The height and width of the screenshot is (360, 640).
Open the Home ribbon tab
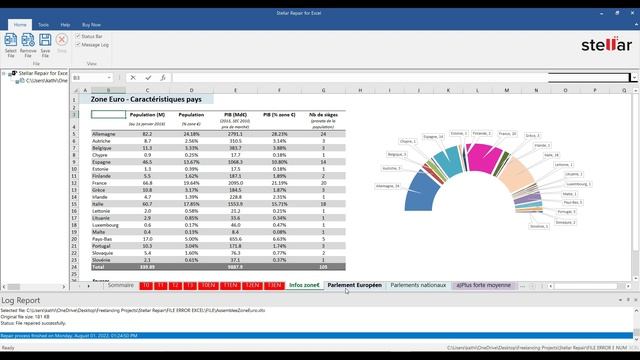[20, 25]
